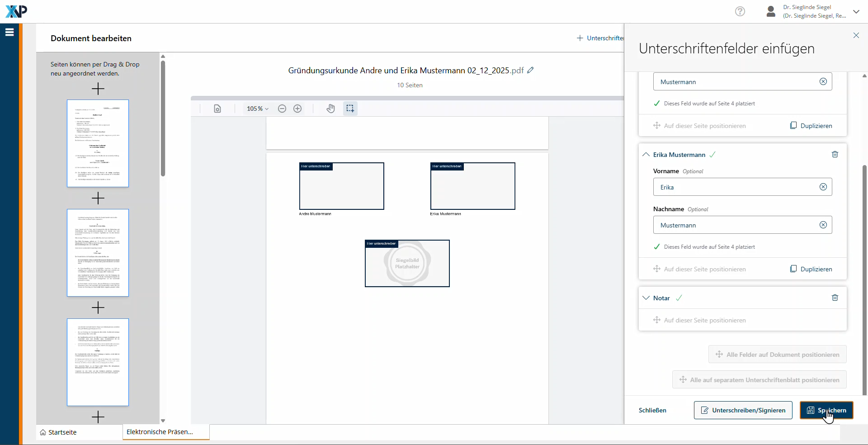The image size is (868, 445).
Task: Open the 105 % zoom dropdown
Action: click(x=257, y=109)
